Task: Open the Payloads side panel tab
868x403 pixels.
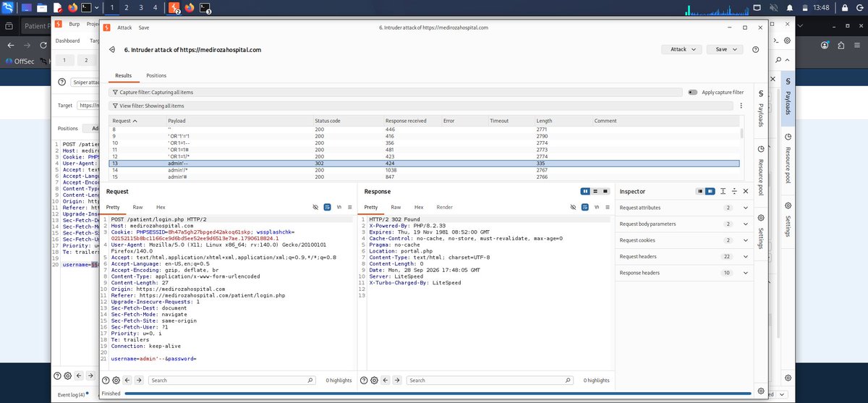Action: [x=760, y=110]
